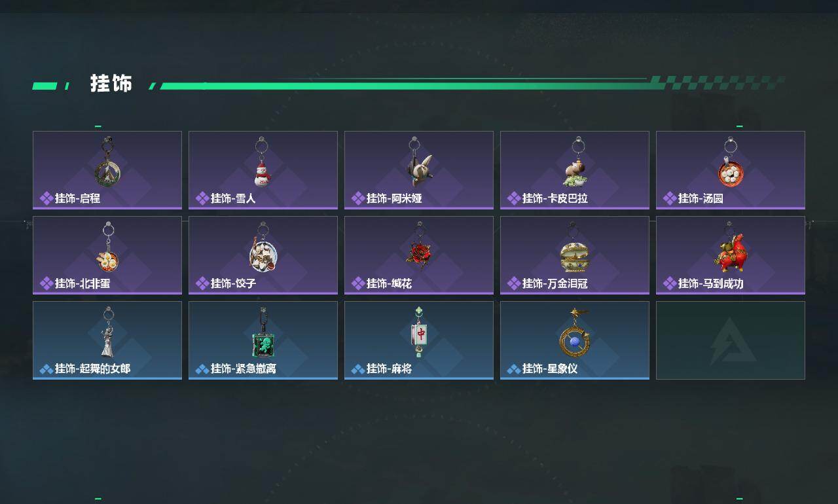Click the 挂饰-紧急撤离 text label
The width and height of the screenshot is (838, 504).
[x=244, y=369]
